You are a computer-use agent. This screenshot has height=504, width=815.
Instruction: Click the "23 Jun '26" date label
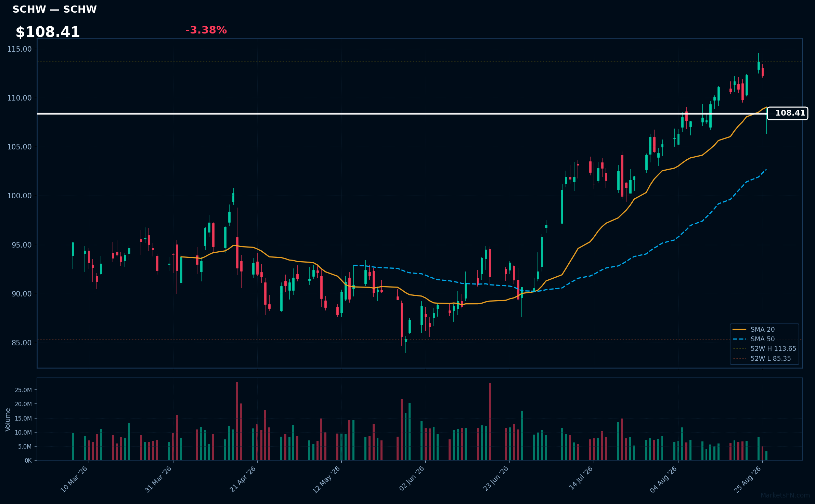click(496, 479)
